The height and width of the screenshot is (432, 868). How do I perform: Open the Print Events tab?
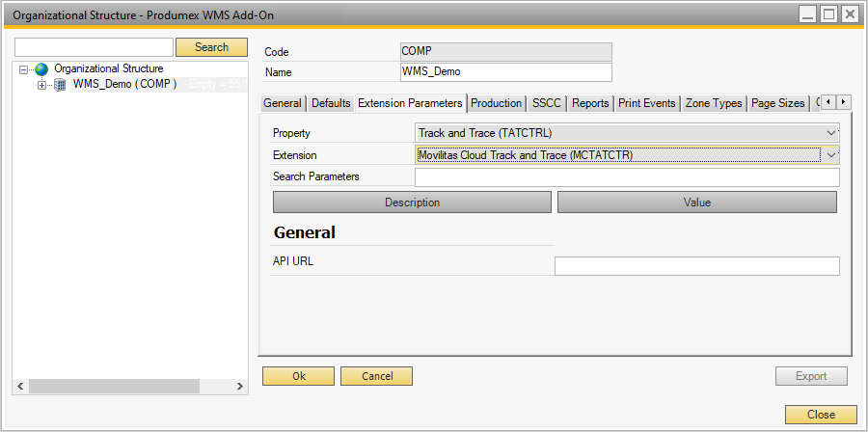pos(647,103)
